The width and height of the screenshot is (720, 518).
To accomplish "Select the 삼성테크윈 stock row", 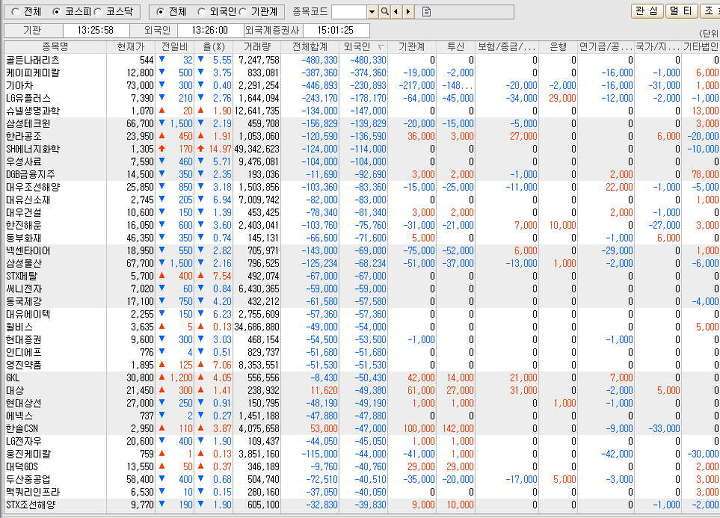I will [x=362, y=124].
